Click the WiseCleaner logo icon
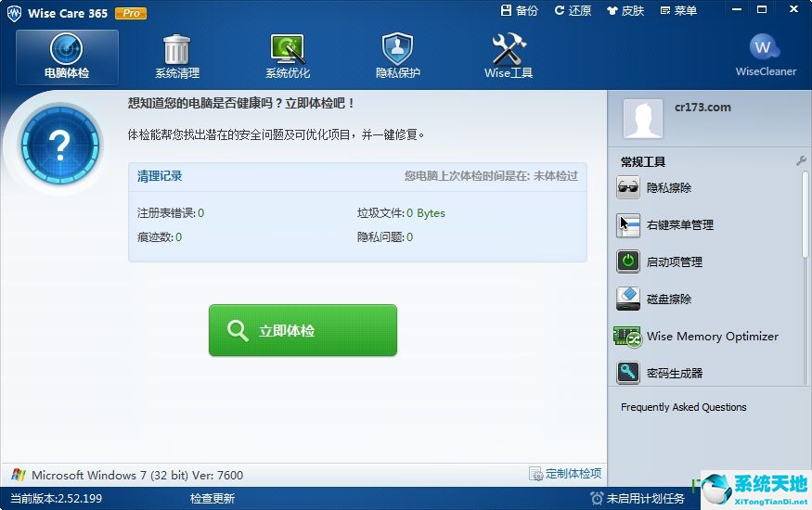812x510 pixels. point(765,47)
